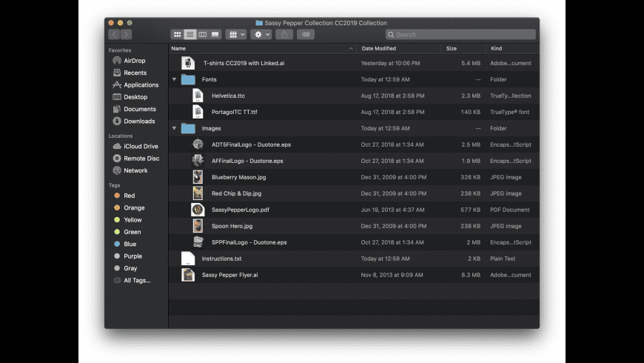Open AirDrop in the sidebar
644x363 pixels.
134,61
